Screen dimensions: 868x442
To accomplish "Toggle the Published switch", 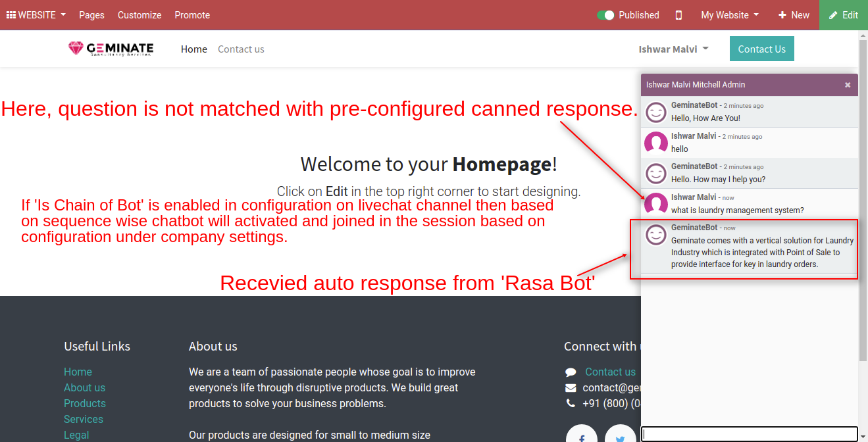I will pyautogui.click(x=605, y=15).
